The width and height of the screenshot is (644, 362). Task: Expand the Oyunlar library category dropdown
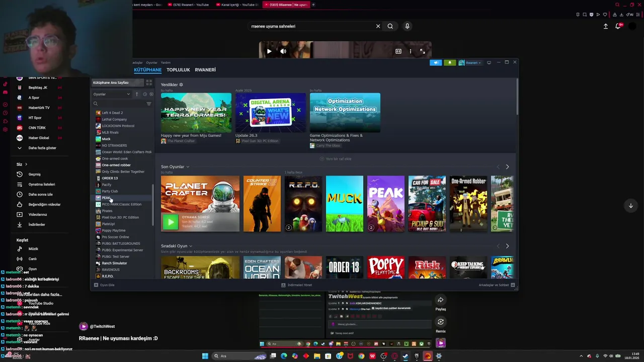(112, 94)
